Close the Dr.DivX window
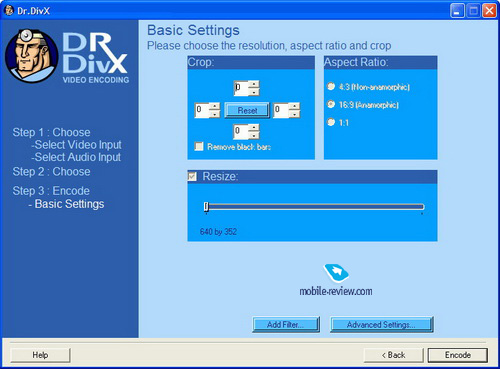This screenshot has height=369, width=500. click(489, 11)
